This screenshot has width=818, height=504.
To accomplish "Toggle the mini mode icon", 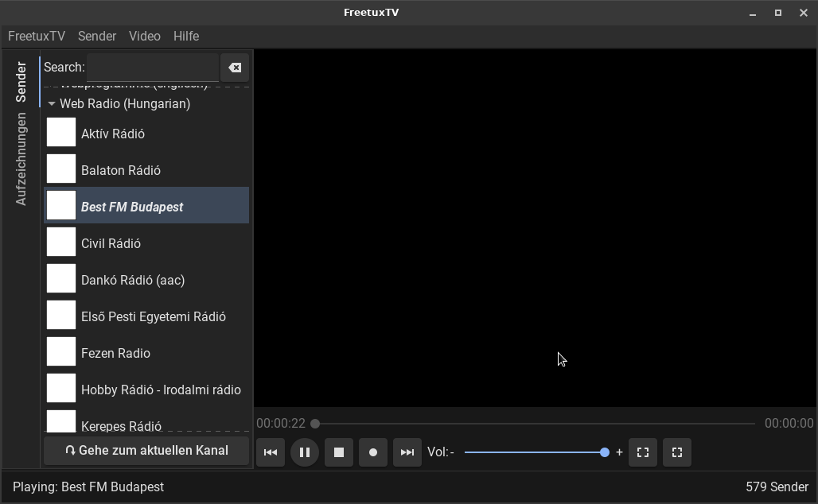I will [677, 452].
